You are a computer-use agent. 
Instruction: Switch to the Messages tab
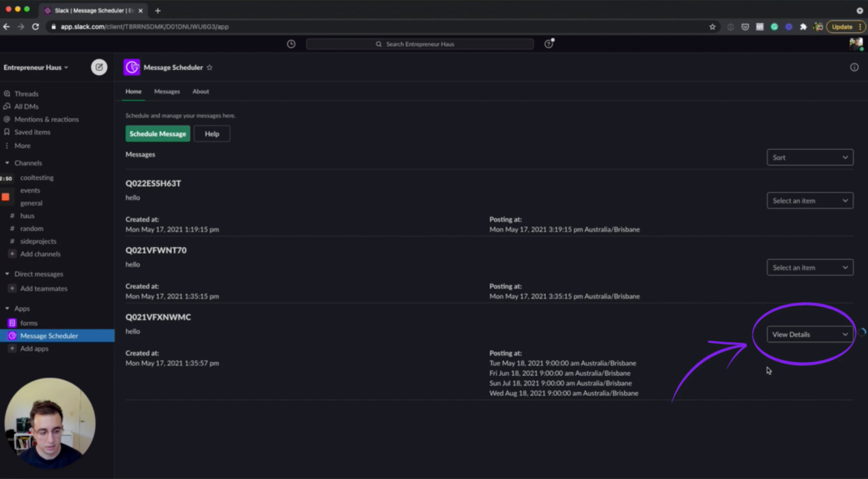(x=167, y=91)
